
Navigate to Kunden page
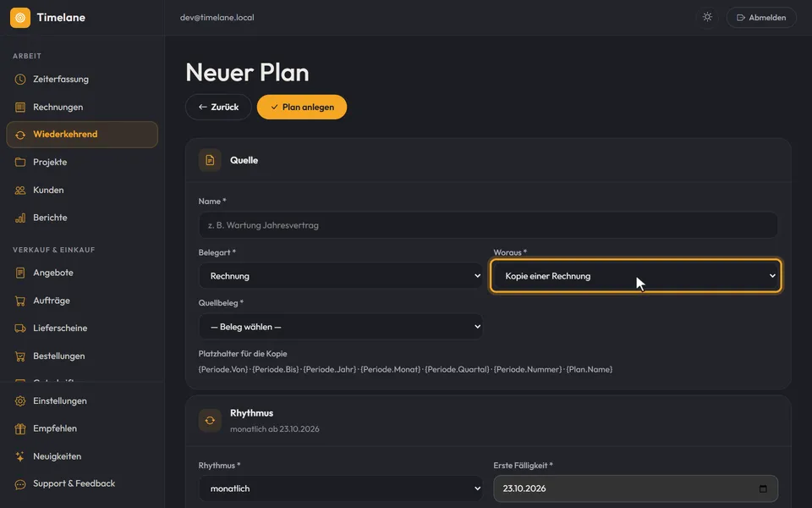[82, 190]
